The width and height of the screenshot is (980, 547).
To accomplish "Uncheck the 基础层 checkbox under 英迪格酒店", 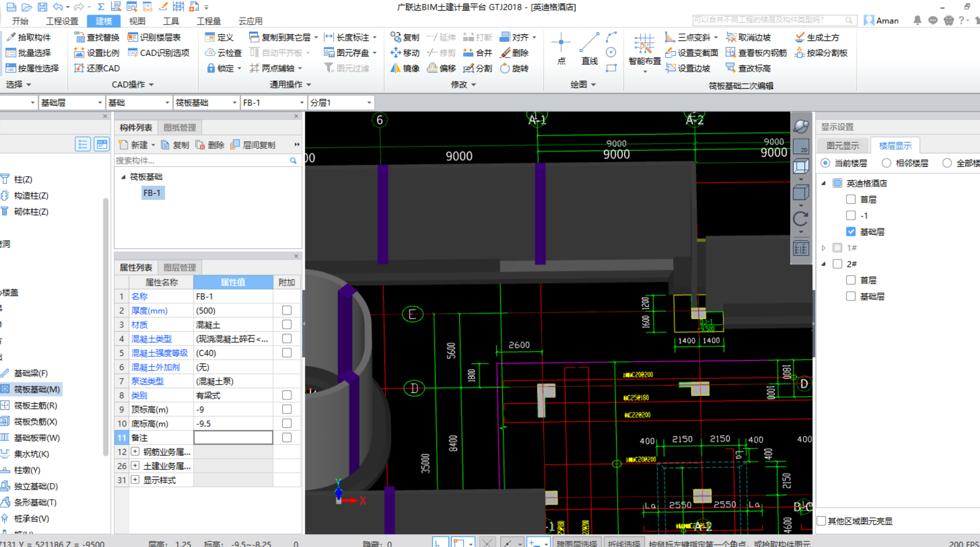I will click(851, 232).
